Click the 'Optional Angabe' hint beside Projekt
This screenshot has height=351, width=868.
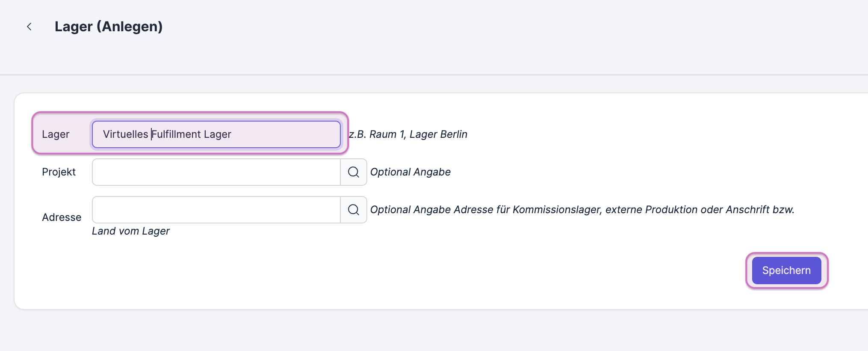point(410,172)
